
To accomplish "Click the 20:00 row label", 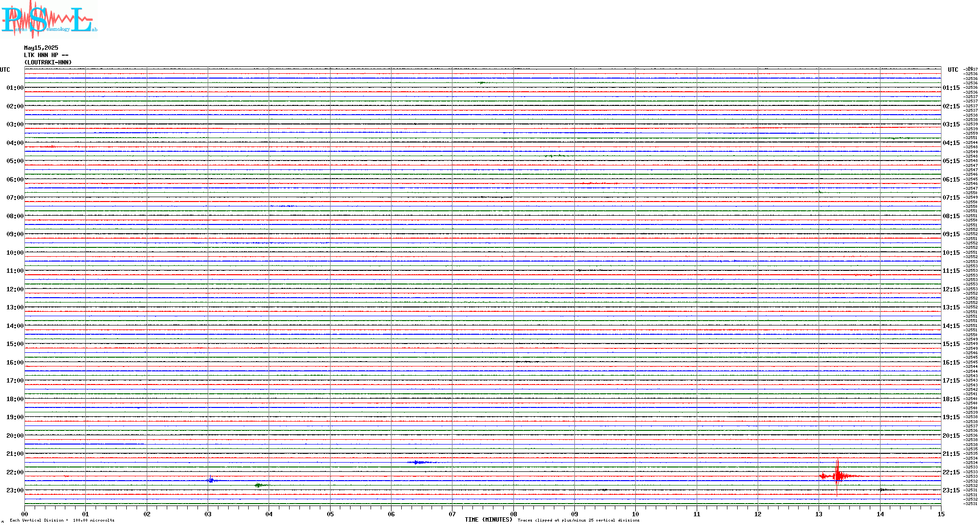I will click(x=15, y=436).
